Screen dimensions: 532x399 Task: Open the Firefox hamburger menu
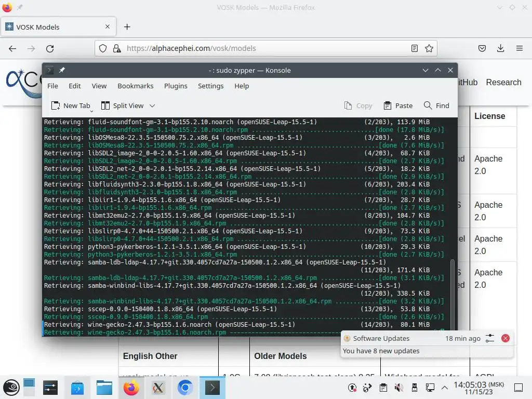point(520,48)
